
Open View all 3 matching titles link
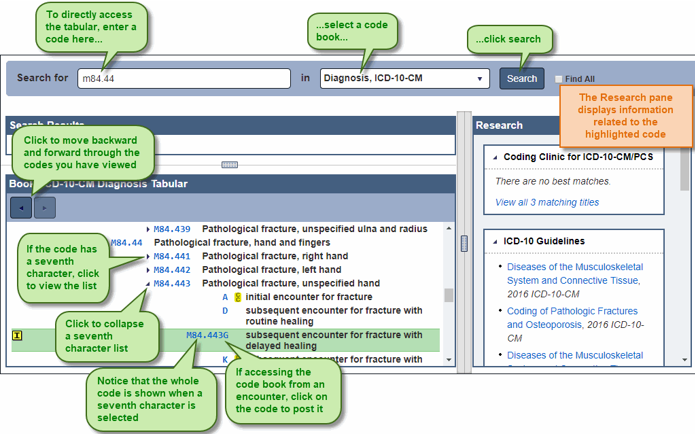tap(547, 202)
